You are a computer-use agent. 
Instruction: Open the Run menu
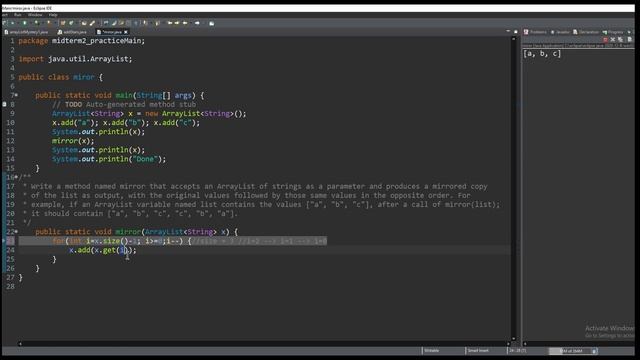pyautogui.click(x=18, y=15)
